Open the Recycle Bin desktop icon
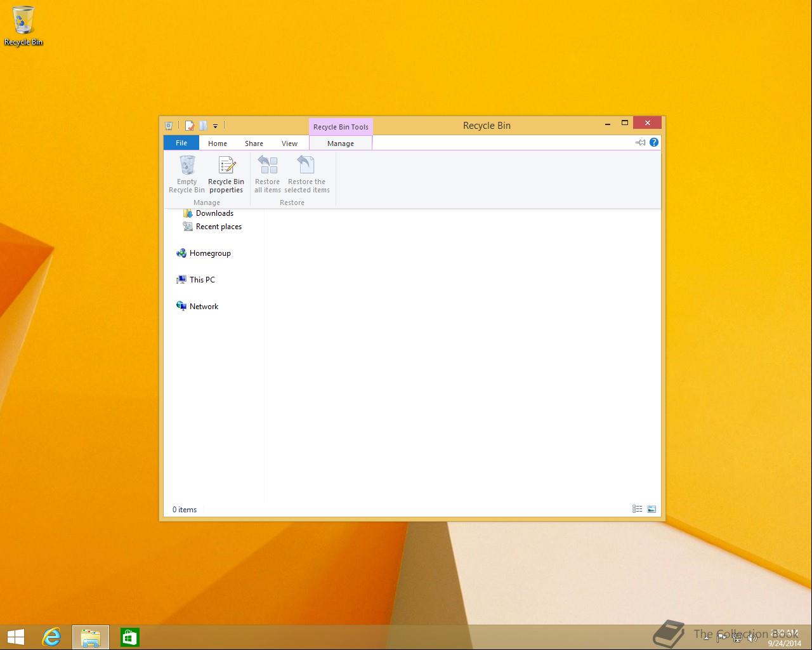Screen dimensions: 812x650 pyautogui.click(x=23, y=26)
